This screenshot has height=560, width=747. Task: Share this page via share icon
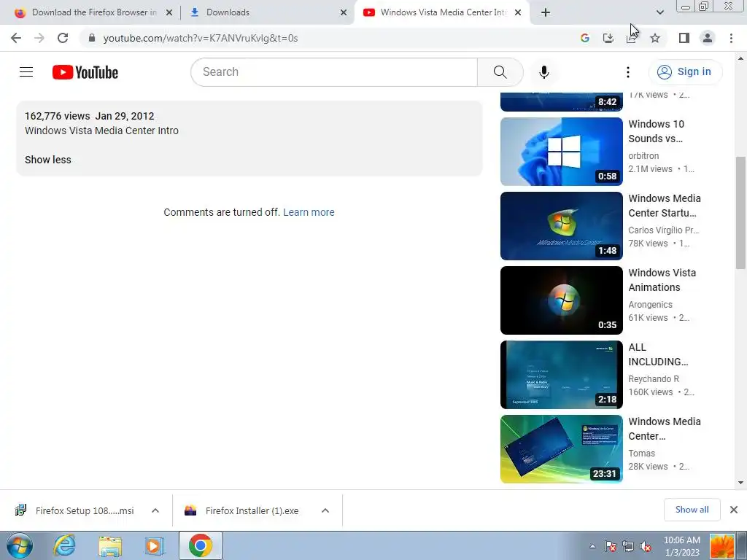click(x=631, y=38)
